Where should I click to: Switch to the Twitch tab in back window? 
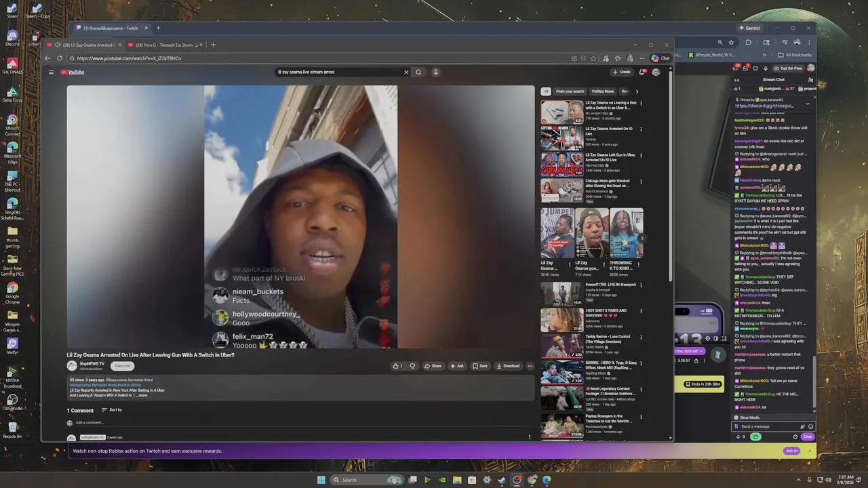pos(111,28)
